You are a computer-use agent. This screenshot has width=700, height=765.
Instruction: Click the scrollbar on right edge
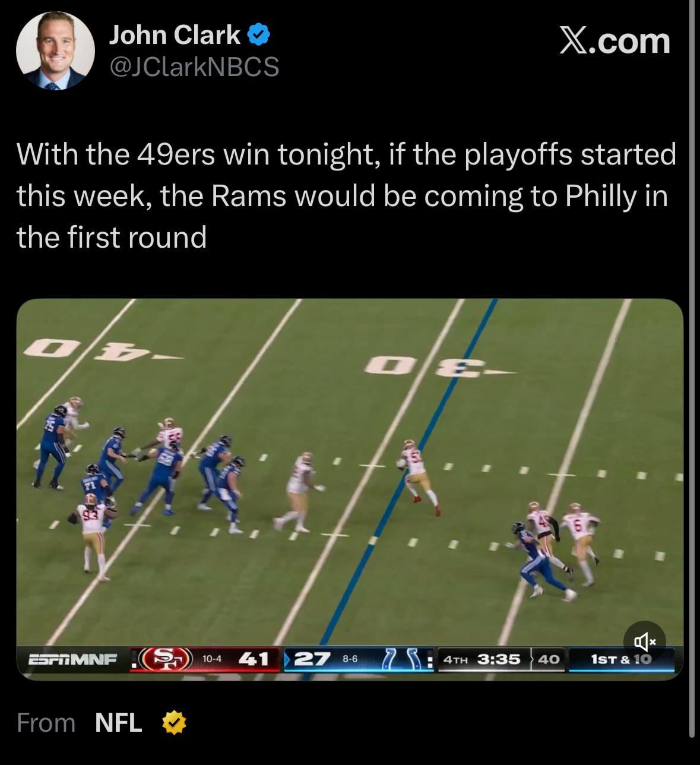(691, 368)
